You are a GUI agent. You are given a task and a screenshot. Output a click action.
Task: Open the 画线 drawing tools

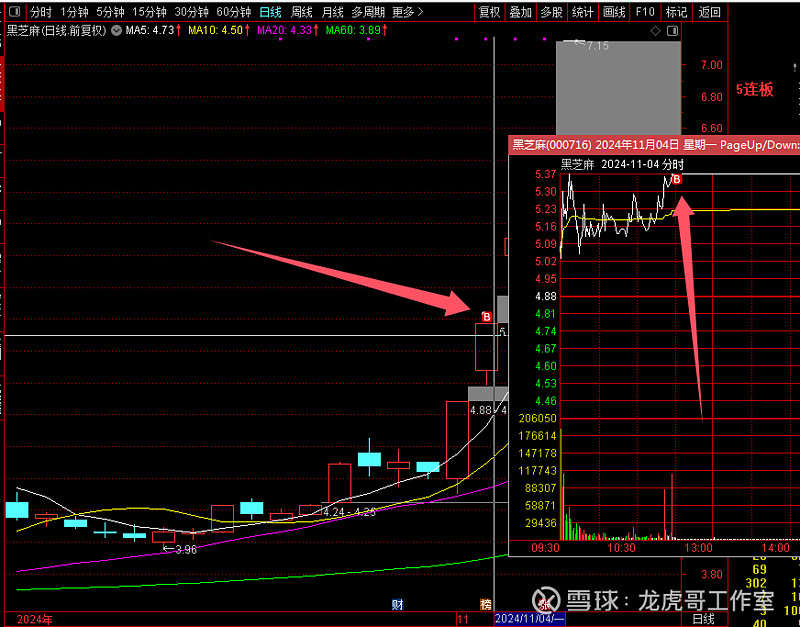pos(614,12)
